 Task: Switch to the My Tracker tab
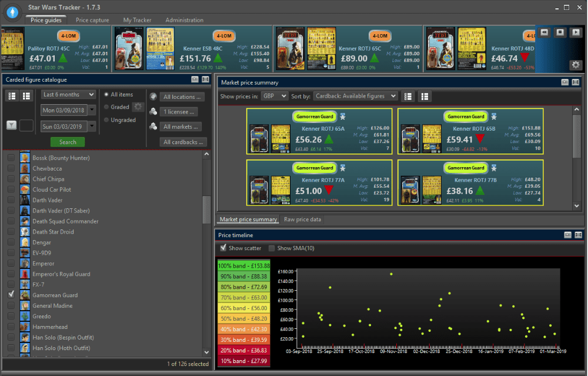point(137,20)
